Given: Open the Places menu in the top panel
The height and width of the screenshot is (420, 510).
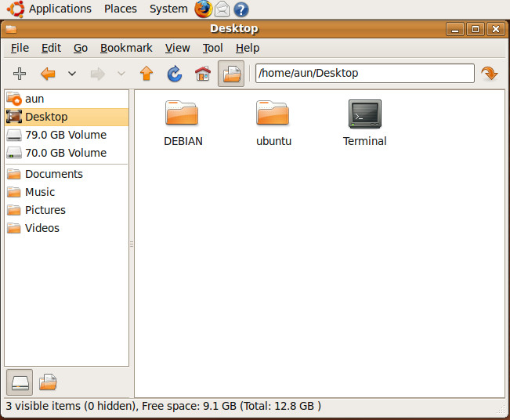Looking at the screenshot, I should (x=121, y=9).
